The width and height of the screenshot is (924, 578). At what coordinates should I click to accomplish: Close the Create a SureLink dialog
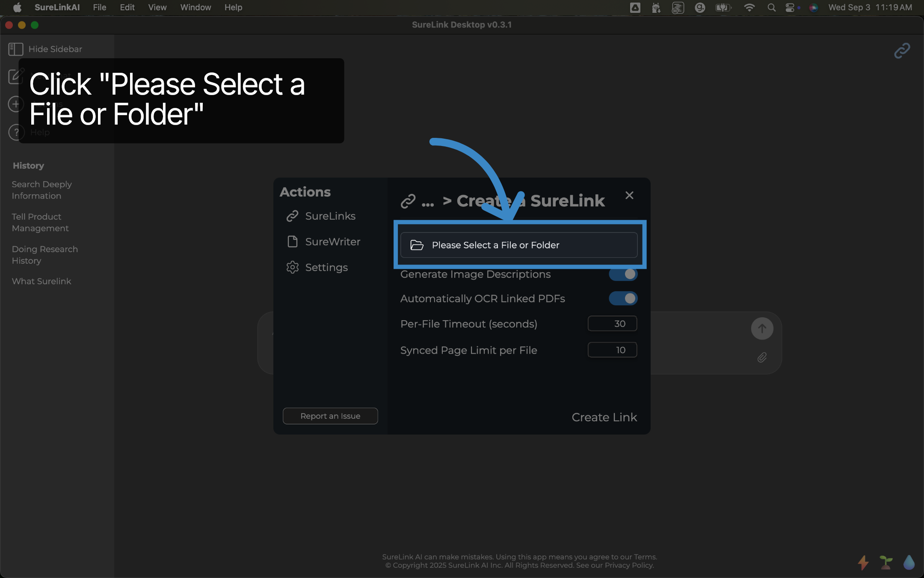tap(629, 195)
